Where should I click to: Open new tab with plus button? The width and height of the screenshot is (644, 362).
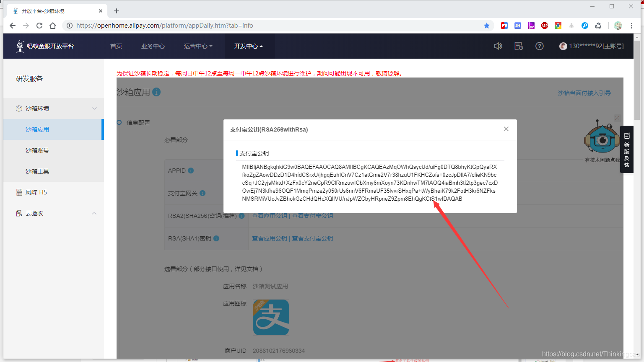pos(117,11)
